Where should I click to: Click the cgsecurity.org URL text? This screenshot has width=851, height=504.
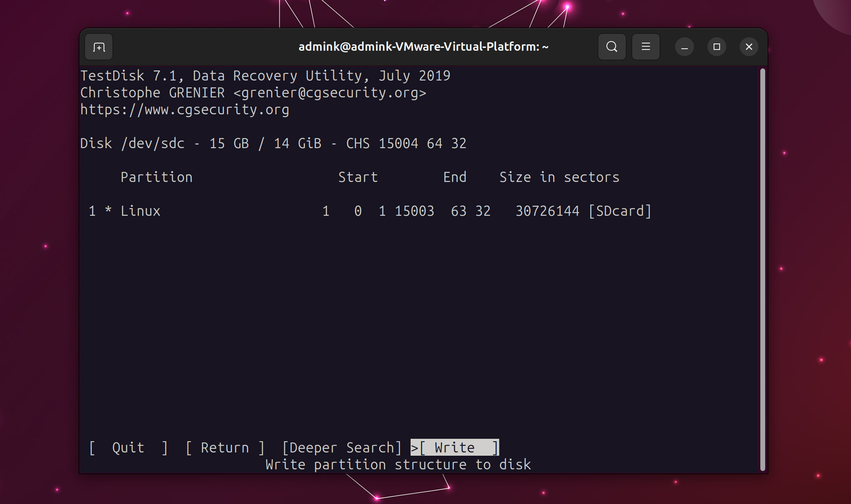185,109
